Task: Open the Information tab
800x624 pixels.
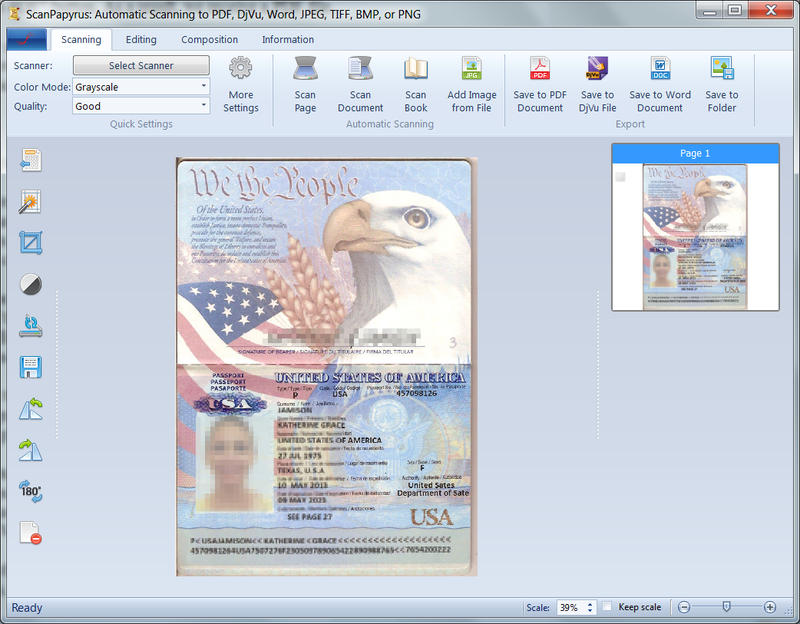Action: point(288,40)
